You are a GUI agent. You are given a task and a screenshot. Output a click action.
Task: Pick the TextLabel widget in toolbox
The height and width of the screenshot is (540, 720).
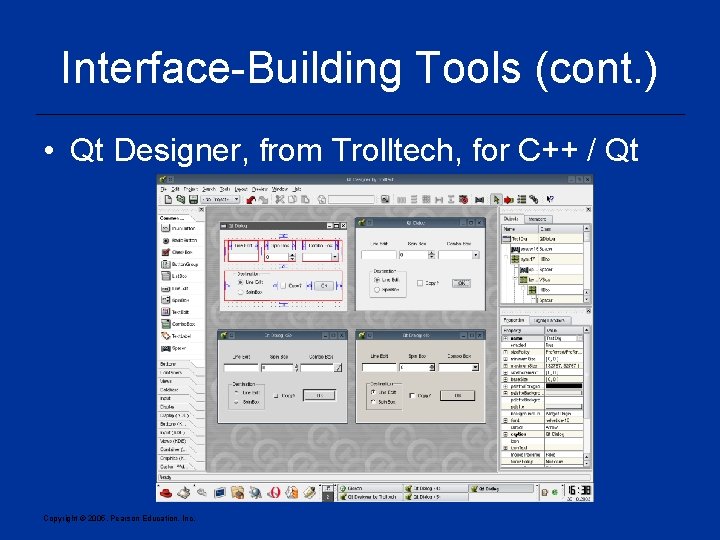[x=176, y=336]
